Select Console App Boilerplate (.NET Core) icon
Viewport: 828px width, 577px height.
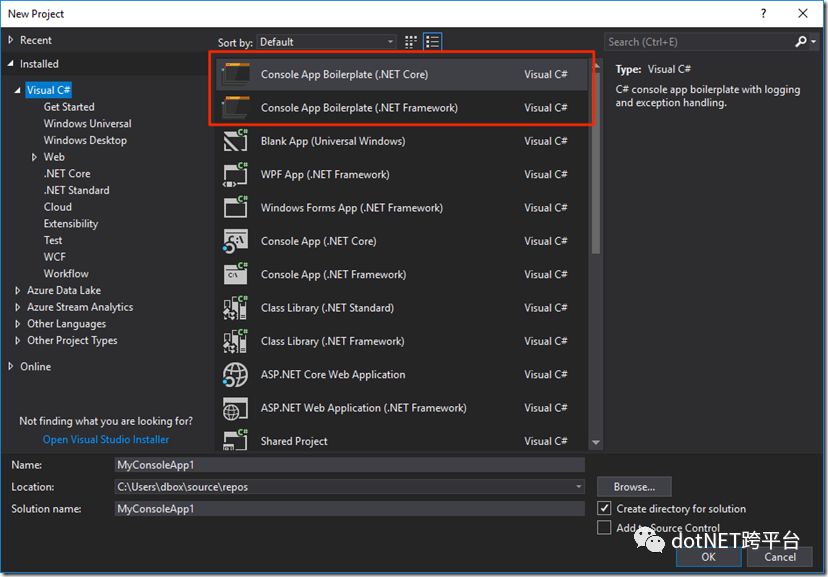tap(236, 74)
